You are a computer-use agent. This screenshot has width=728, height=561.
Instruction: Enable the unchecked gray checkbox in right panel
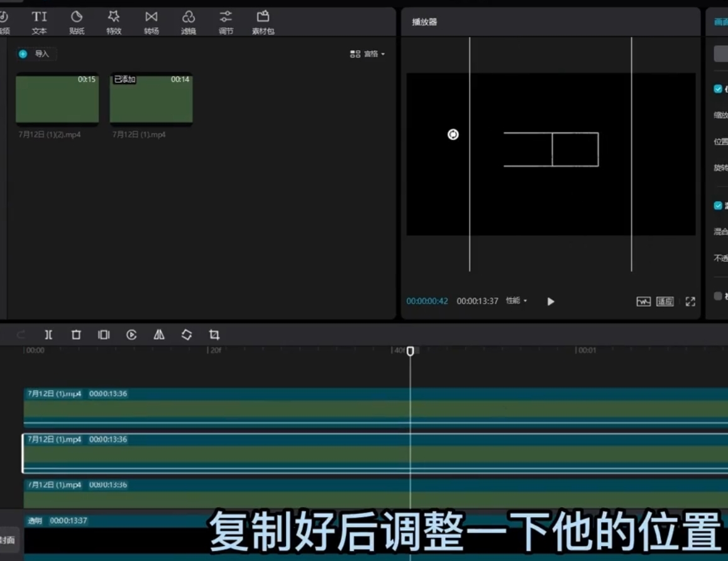(x=718, y=296)
